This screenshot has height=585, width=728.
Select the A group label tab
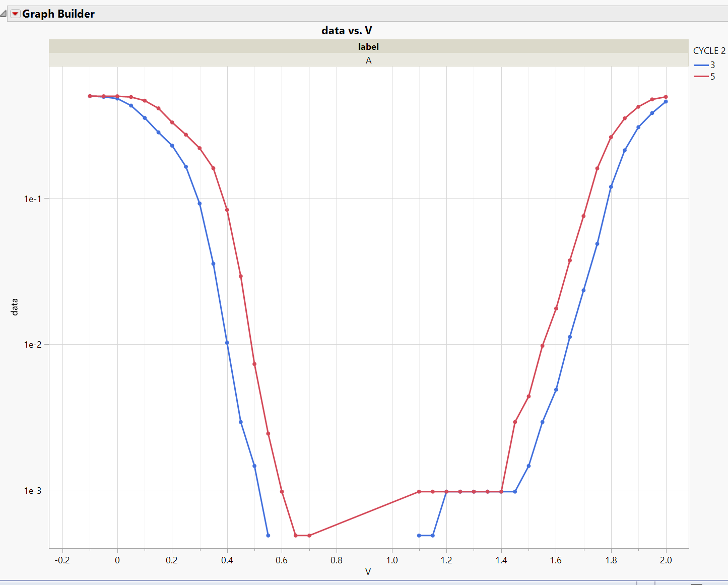[368, 60]
